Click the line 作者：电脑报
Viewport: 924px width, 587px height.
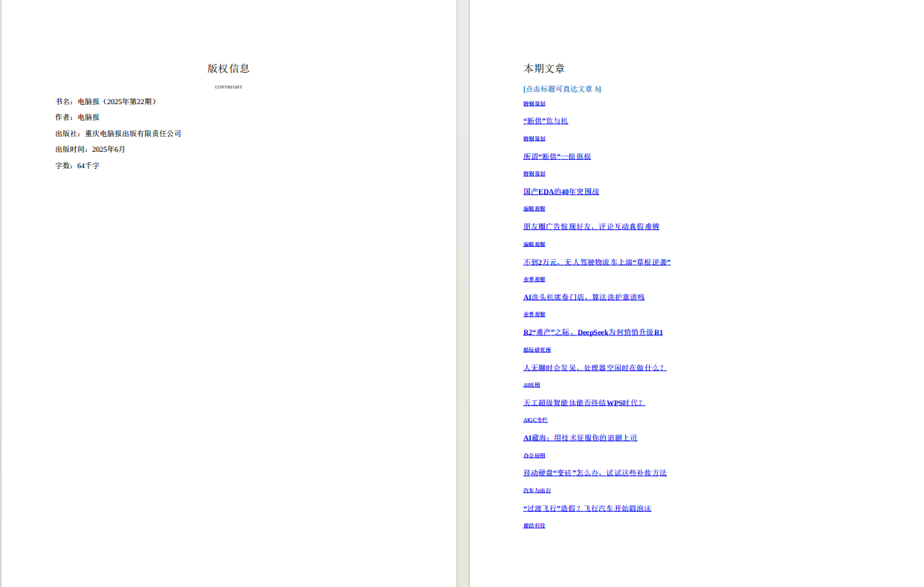pyautogui.click(x=77, y=117)
